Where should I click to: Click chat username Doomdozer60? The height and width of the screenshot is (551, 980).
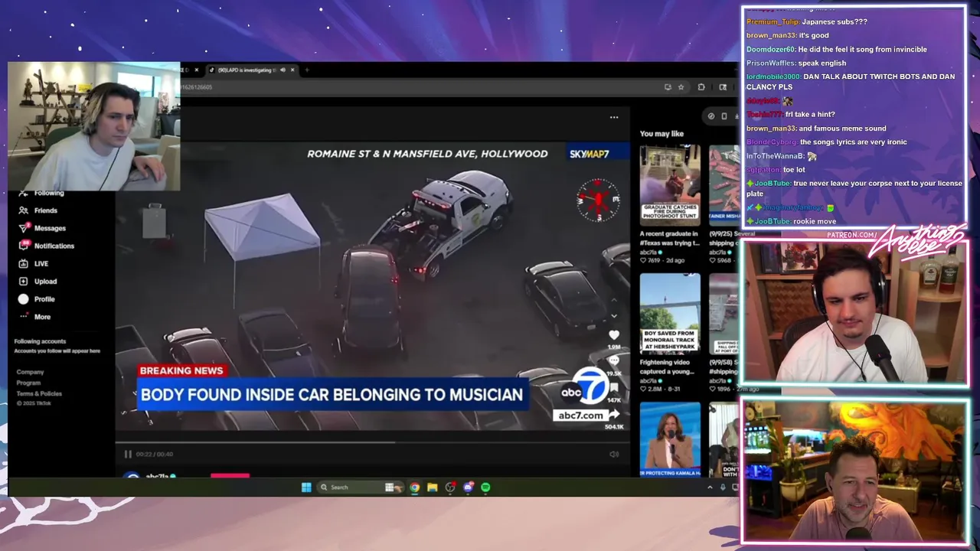click(x=771, y=49)
